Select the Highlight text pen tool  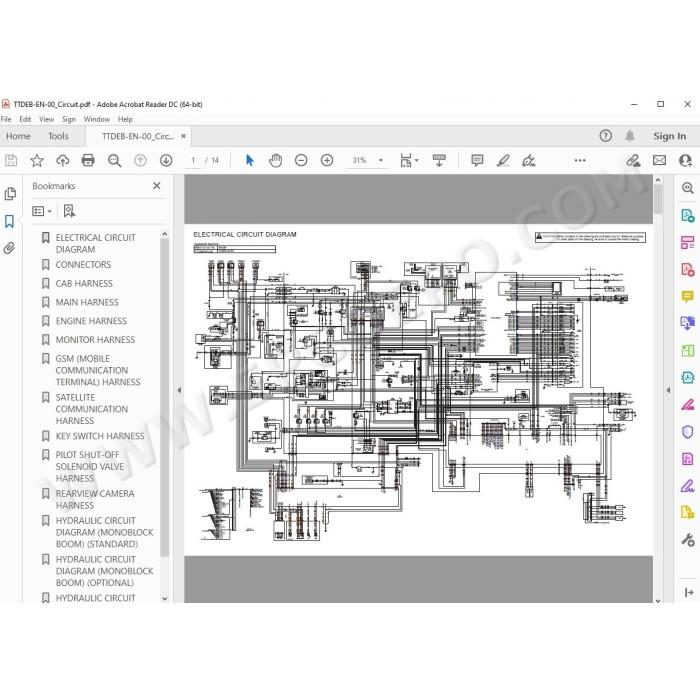pyautogui.click(x=503, y=160)
